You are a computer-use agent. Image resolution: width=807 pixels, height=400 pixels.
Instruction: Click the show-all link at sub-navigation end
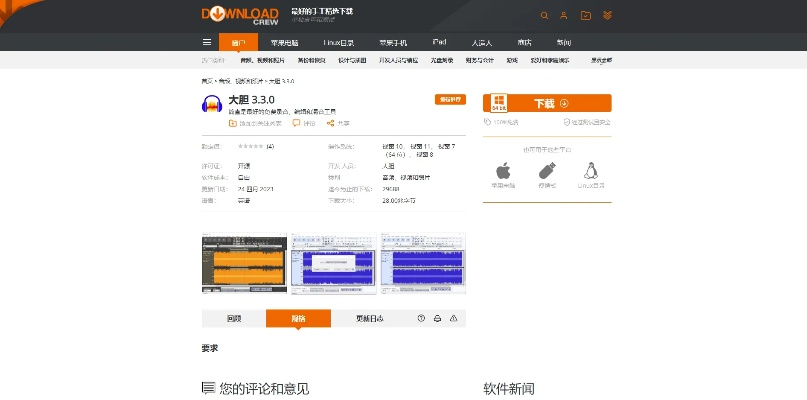click(x=601, y=60)
